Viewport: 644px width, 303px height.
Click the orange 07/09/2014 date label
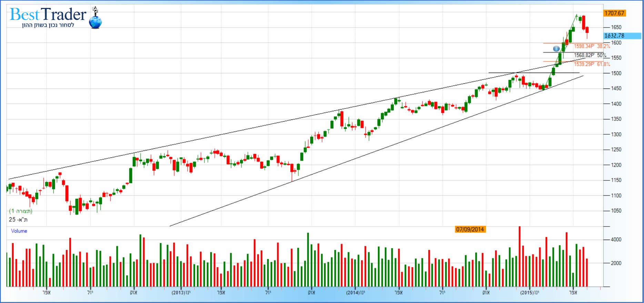pos(470,229)
